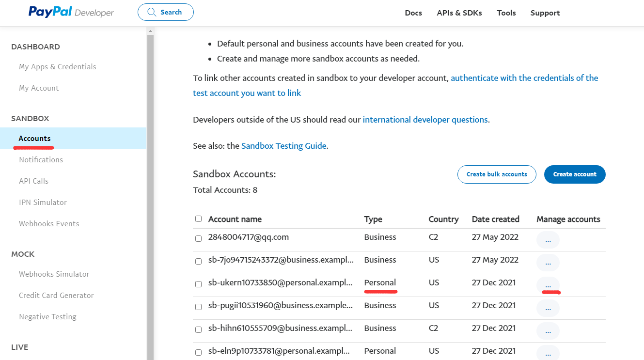Click the Create bulk accounts button
Viewport: 644px width, 360px height.
pos(496,174)
